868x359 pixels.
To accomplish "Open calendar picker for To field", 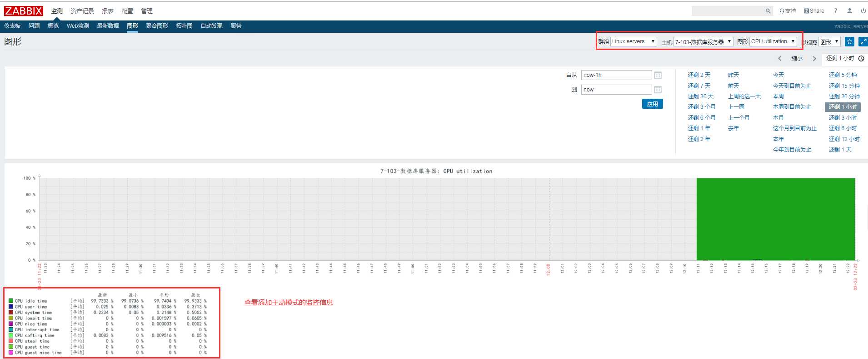I will pyautogui.click(x=658, y=90).
